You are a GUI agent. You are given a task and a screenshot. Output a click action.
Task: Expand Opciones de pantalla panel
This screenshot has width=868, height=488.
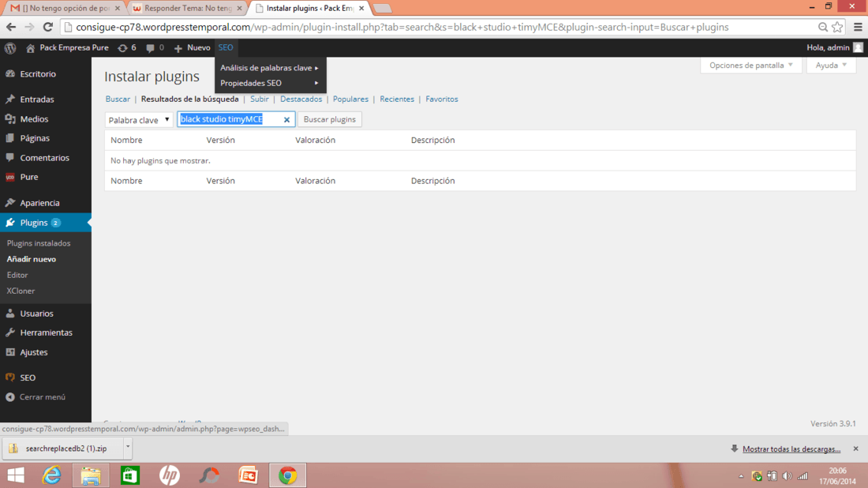750,66
